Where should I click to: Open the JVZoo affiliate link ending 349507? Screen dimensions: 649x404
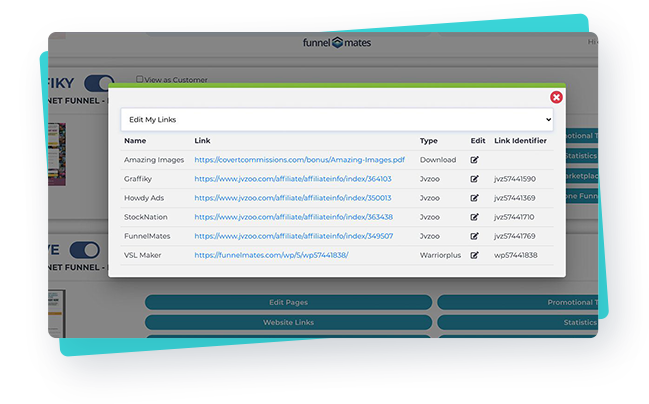tap(294, 236)
